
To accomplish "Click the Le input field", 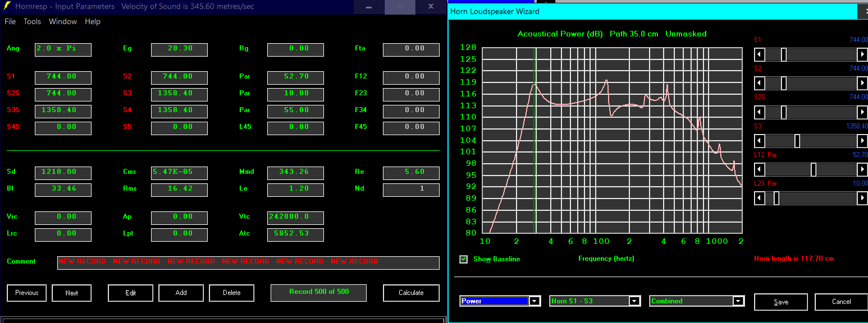I will point(295,190).
